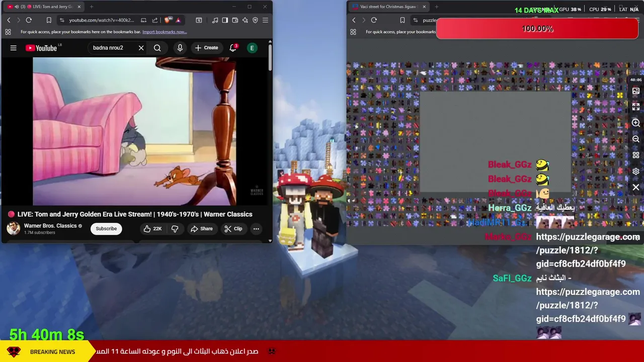The height and width of the screenshot is (362, 644).
Task: Click the gray puzzle assembly board
Action: [496, 142]
